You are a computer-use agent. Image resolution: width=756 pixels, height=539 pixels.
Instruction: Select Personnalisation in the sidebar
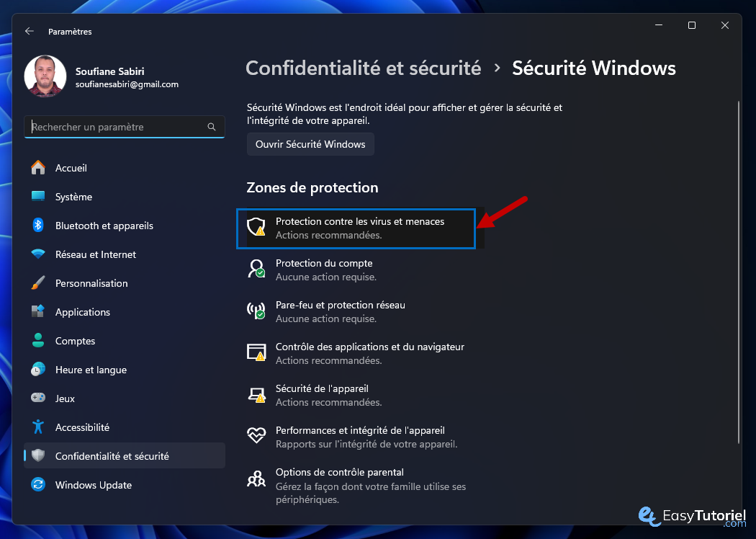91,283
